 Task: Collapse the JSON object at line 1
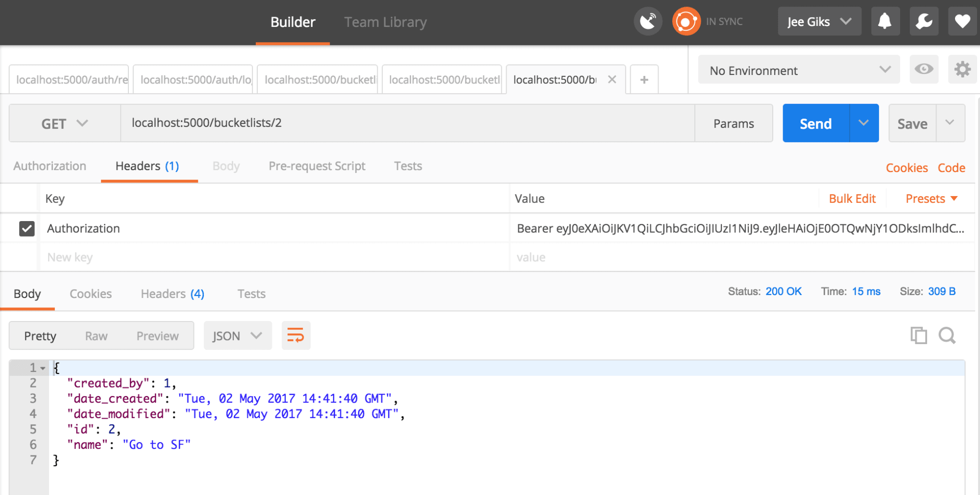point(43,368)
